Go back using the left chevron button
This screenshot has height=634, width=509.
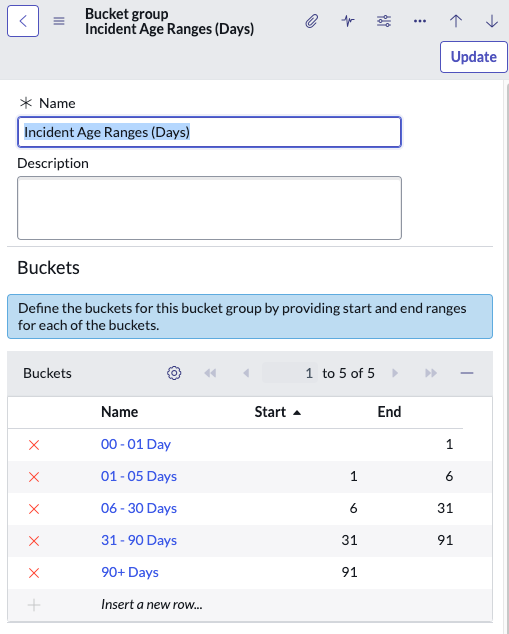coord(23,21)
